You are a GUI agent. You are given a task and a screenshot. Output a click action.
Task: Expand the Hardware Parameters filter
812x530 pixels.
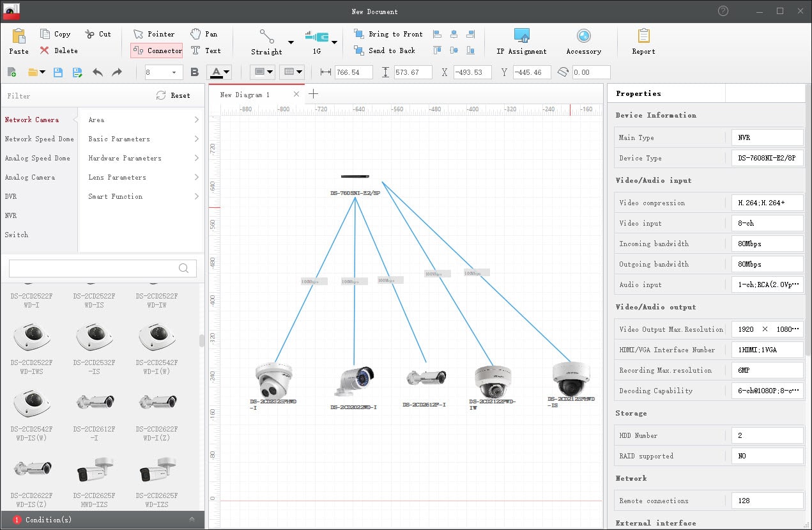click(143, 158)
